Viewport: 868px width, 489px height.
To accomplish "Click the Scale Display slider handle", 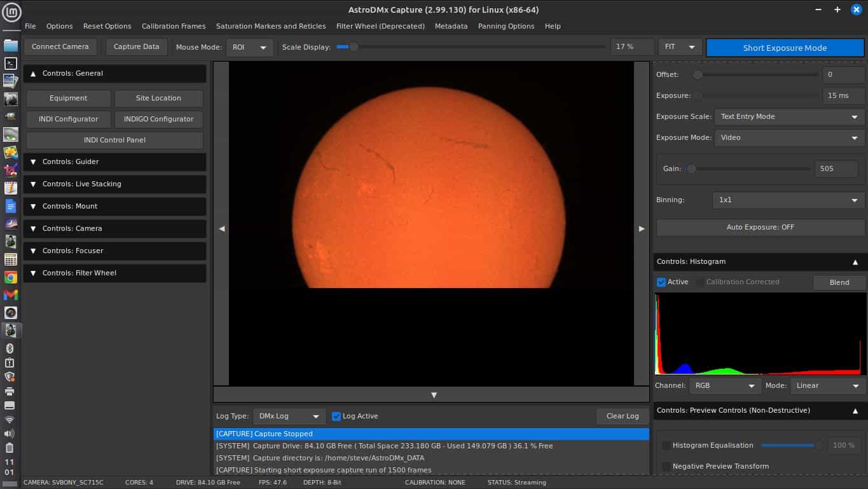I will coord(354,47).
